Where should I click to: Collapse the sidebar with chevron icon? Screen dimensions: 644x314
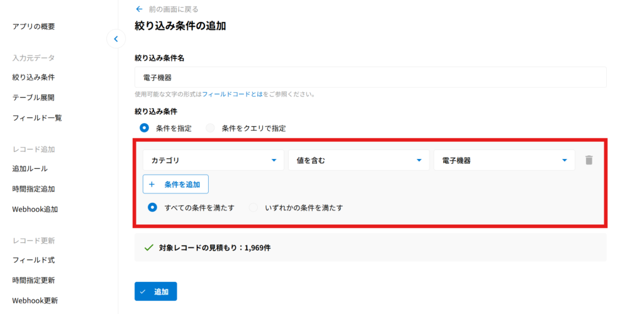(116, 39)
